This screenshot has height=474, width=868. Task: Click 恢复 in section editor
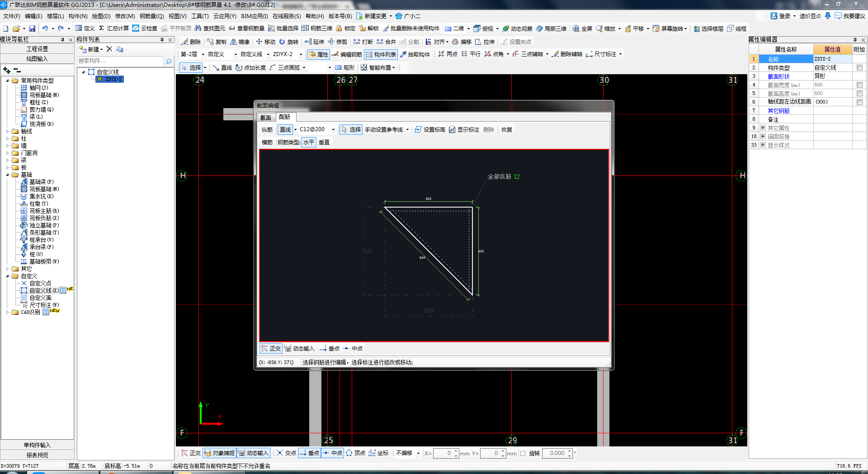(x=507, y=129)
